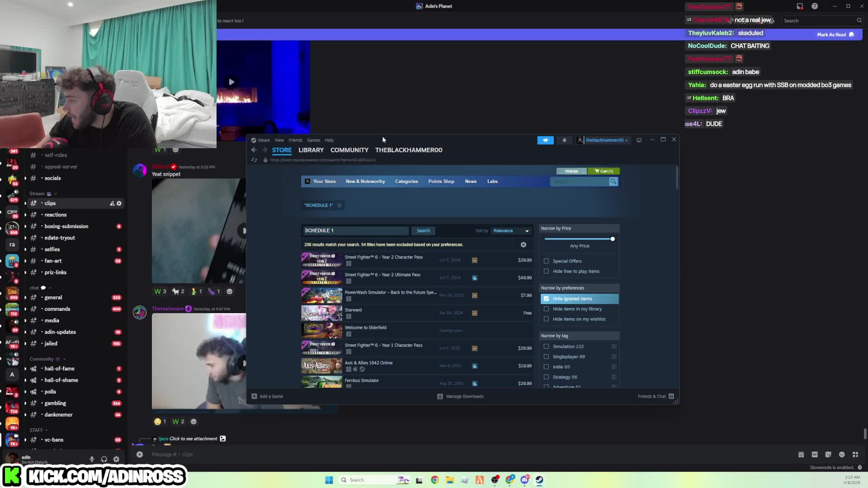The image size is (868, 488).
Task: Focus the SCHEDULE 1 search term field
Action: click(356, 231)
